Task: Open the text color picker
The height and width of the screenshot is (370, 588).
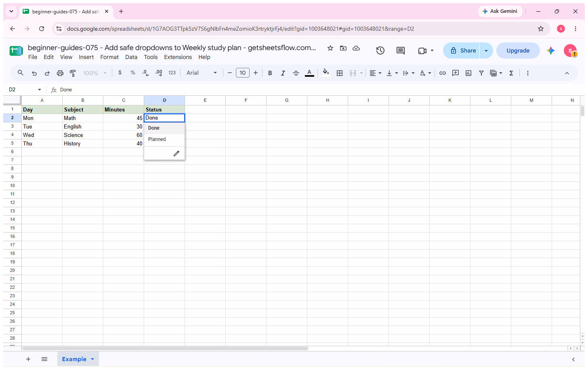Action: (309, 73)
